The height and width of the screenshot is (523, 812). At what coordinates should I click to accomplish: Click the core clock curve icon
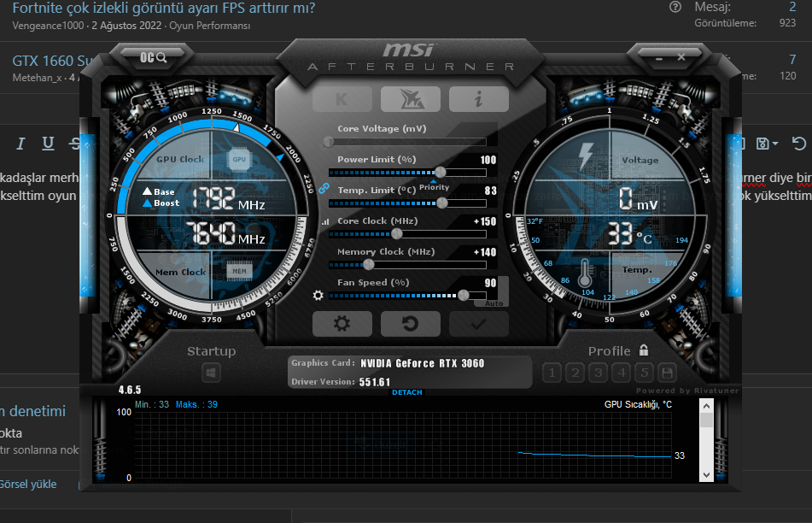pos(325,222)
